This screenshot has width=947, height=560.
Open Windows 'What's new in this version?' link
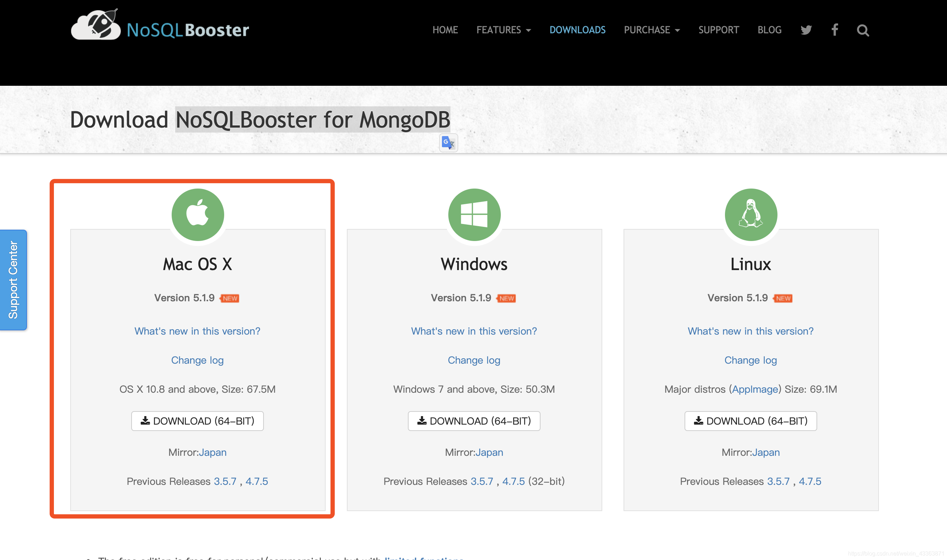[x=474, y=331]
